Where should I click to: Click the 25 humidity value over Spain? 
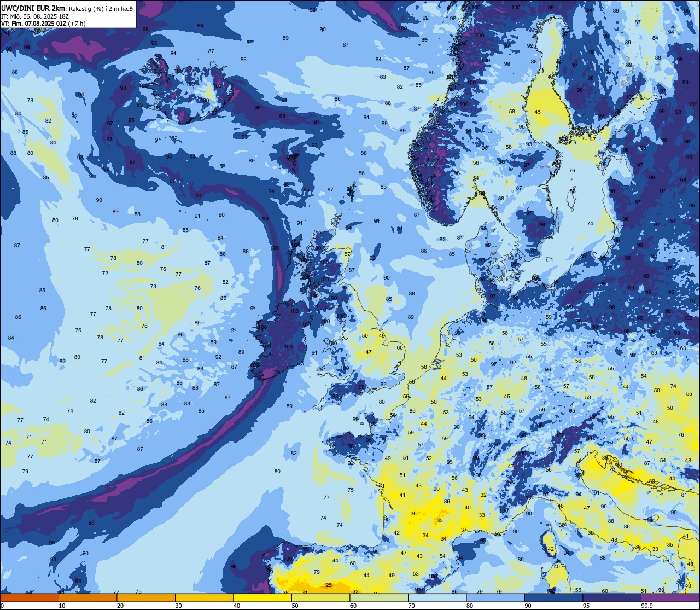(x=329, y=585)
